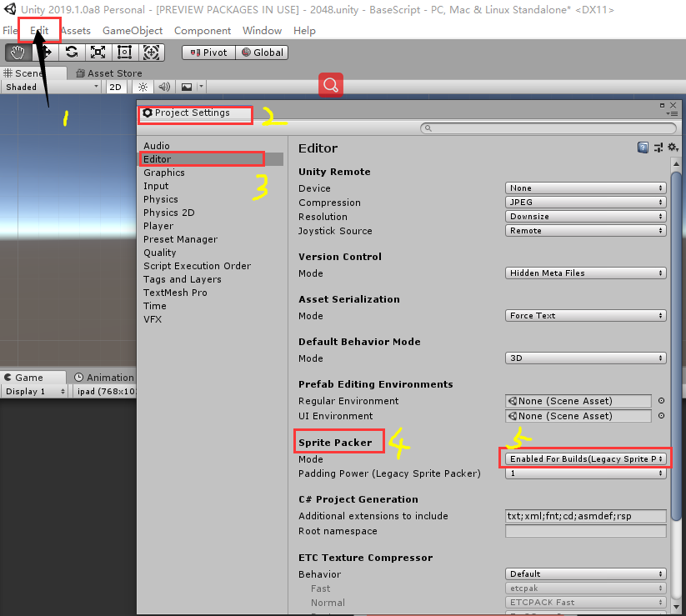
Task: Open Display 1 dropdown in Game view
Action: pyautogui.click(x=35, y=392)
